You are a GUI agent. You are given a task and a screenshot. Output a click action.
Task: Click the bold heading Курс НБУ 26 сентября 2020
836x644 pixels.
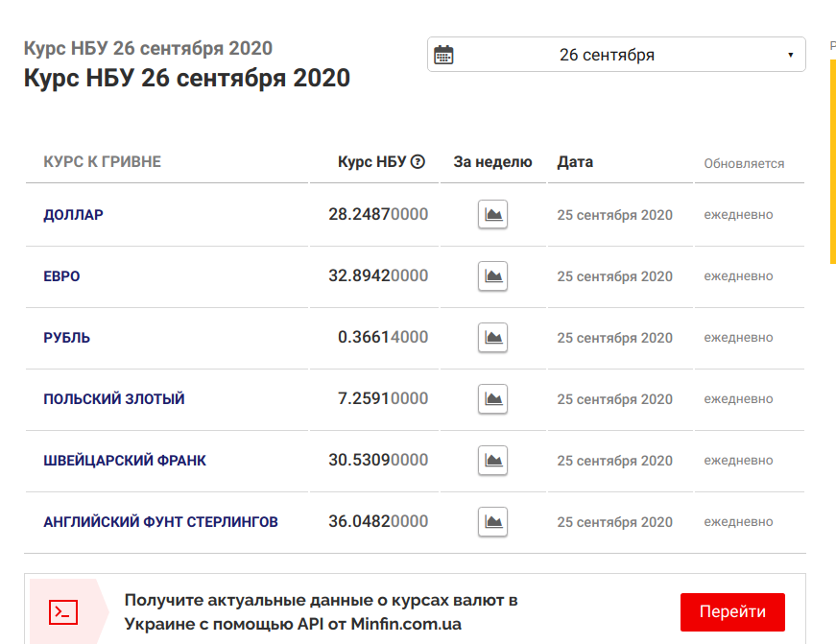tap(186, 78)
